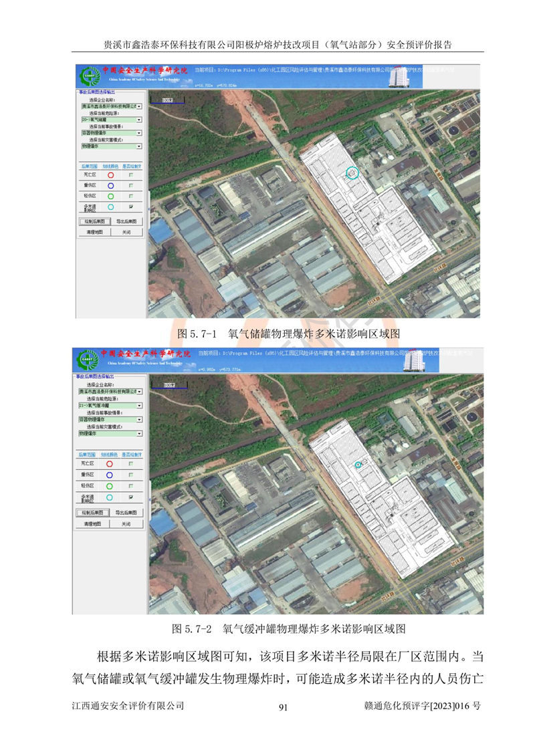Click the CASST logo in Figure 5.7-1 header

coord(88,76)
